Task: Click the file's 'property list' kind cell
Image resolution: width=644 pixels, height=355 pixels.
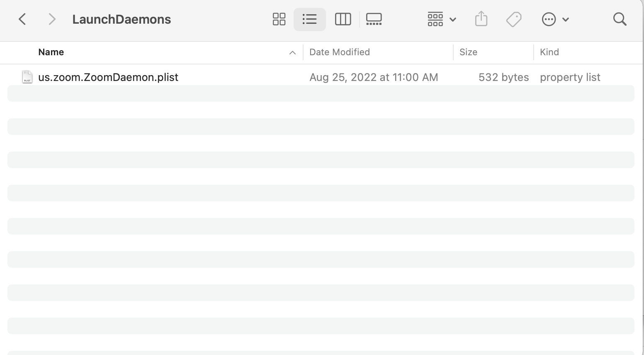Action: coord(570,77)
